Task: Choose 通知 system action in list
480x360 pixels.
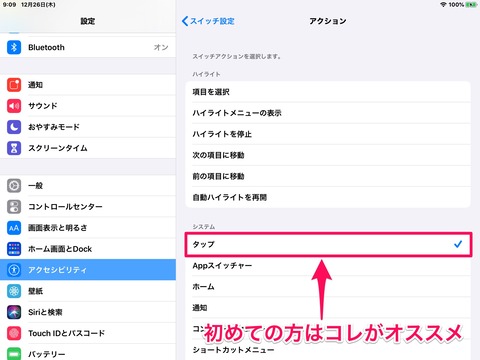Action: tap(328, 308)
